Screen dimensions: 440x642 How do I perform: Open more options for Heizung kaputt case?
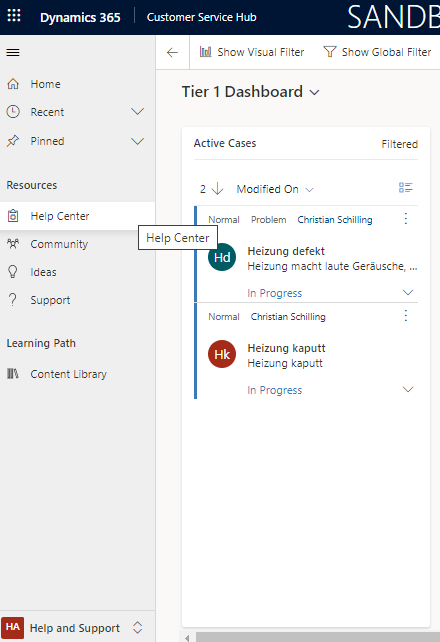point(406,316)
